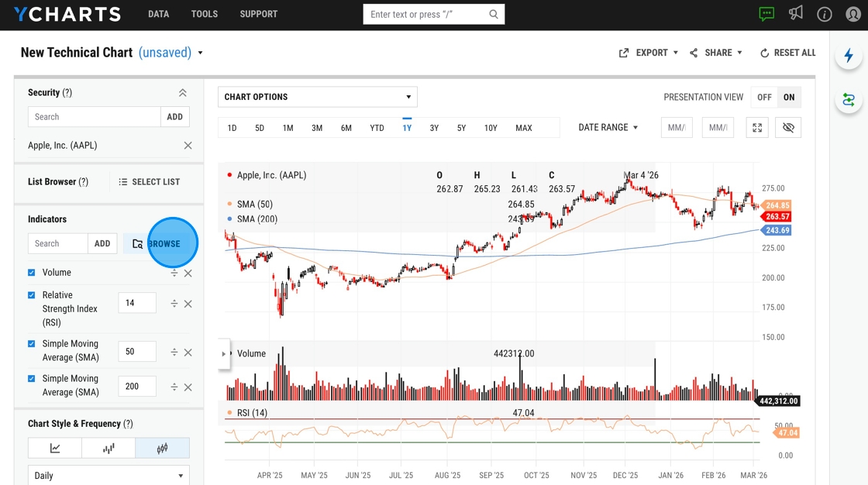The image size is (868, 485).
Task: Select the 10Y time range
Action: (x=491, y=128)
